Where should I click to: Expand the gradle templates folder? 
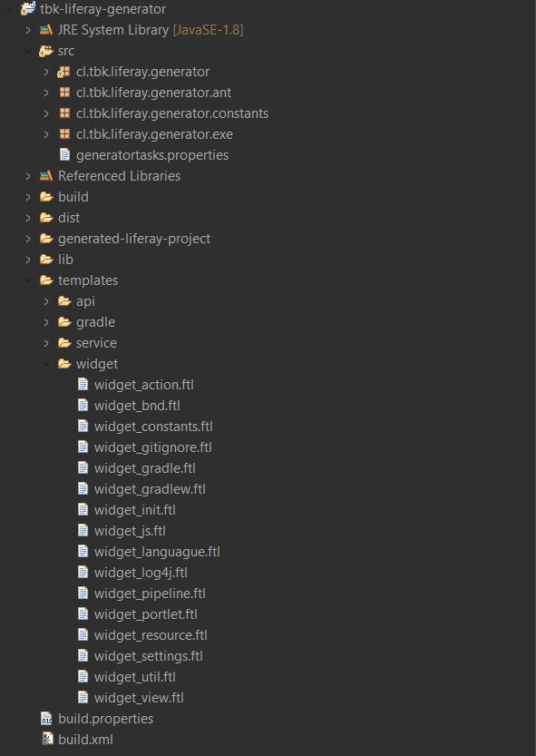46,322
